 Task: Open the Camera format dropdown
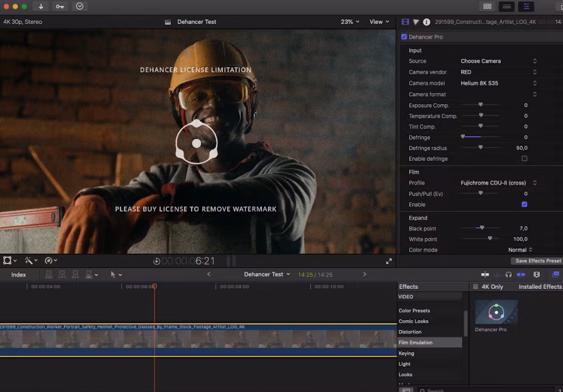[499, 94]
